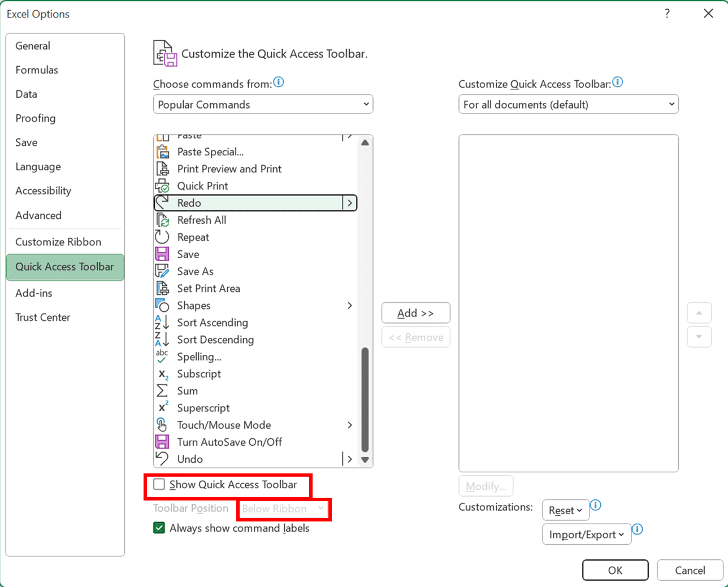
Task: Open the Import/Export dropdown button
Action: click(587, 534)
